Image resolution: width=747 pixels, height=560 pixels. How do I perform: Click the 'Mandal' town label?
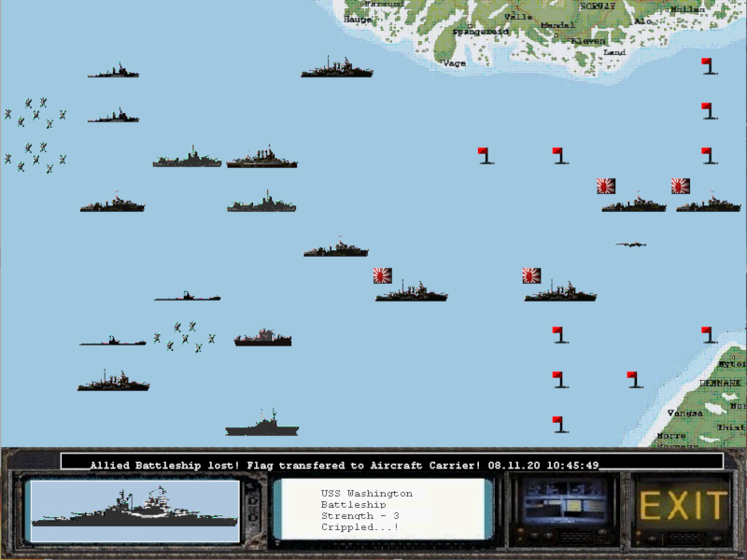pyautogui.click(x=557, y=24)
